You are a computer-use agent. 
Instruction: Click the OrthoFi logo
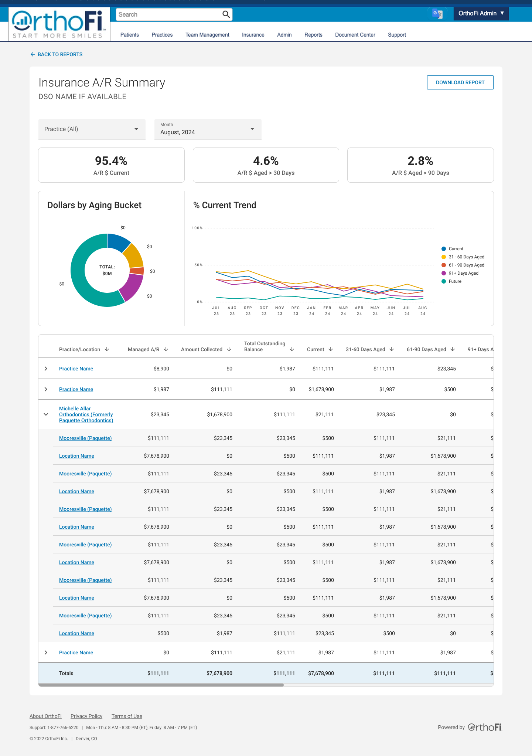pos(59,24)
